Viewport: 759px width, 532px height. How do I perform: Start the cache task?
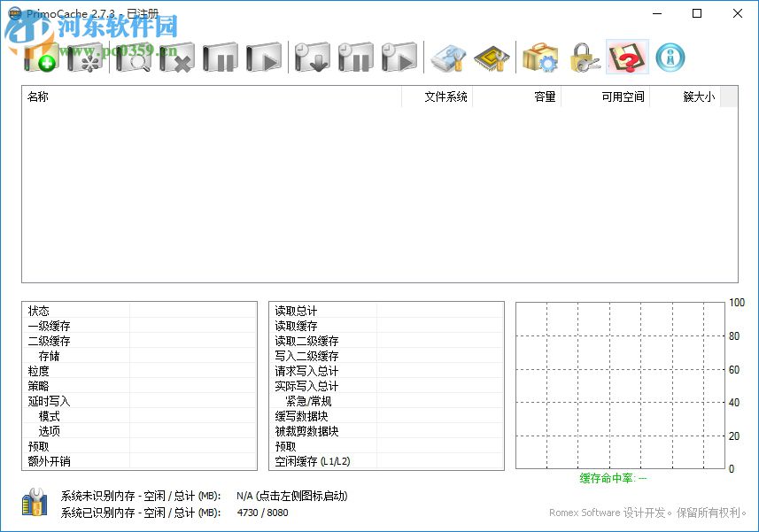click(264, 58)
